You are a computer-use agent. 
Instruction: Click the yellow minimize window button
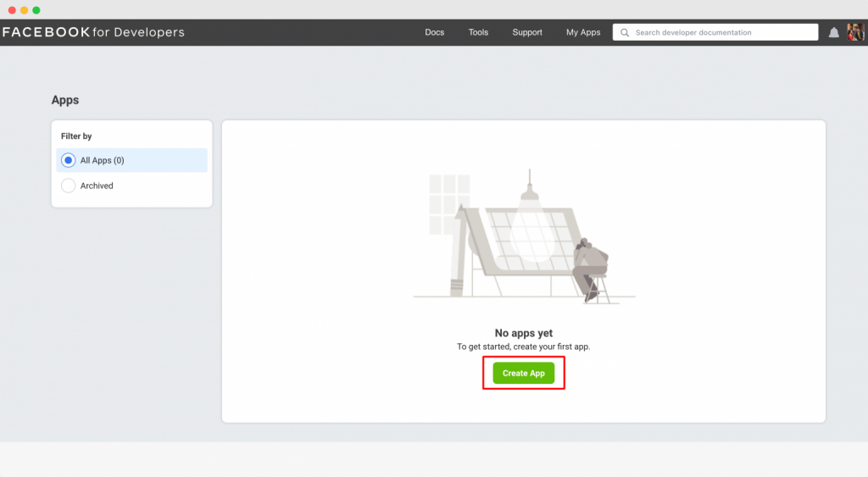tap(25, 10)
